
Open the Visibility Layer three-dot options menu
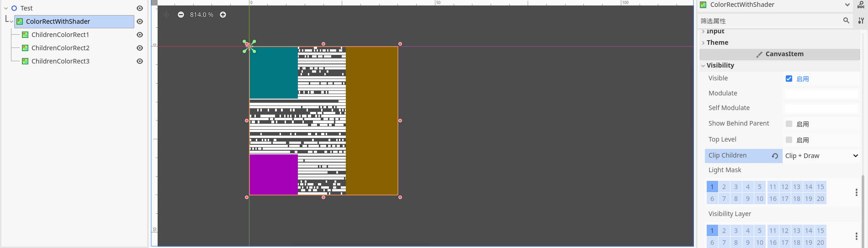point(856,236)
